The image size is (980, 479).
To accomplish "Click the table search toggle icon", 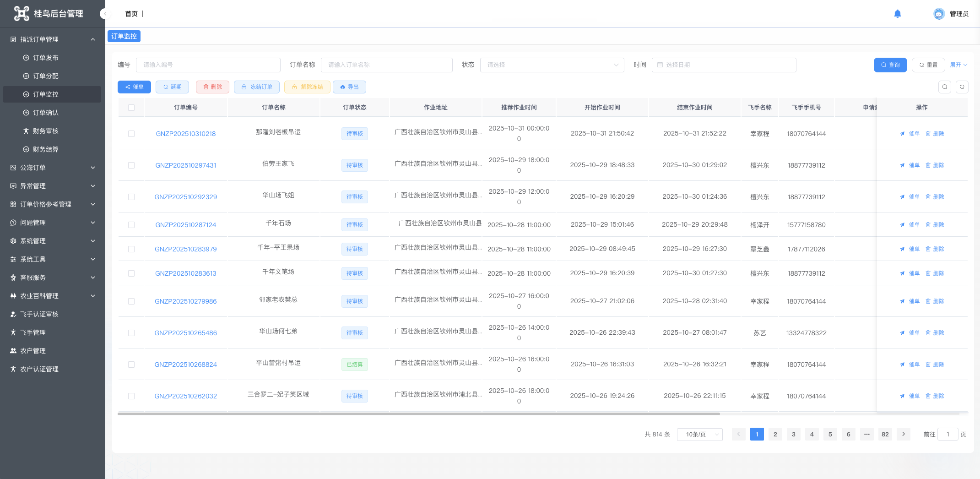I will pyautogui.click(x=944, y=87).
